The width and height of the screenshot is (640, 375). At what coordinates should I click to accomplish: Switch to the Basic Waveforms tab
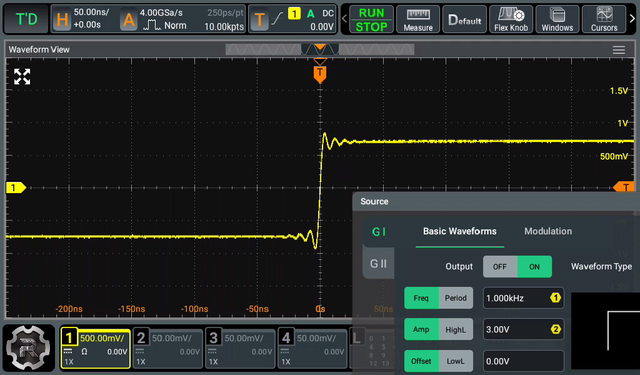pyautogui.click(x=460, y=231)
